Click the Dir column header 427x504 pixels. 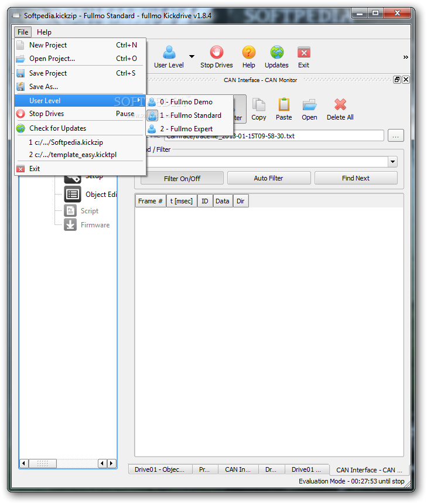[x=241, y=201]
